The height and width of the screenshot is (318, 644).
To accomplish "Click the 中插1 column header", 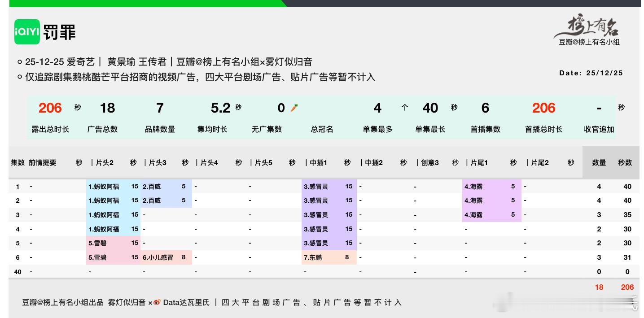I will [x=318, y=163].
